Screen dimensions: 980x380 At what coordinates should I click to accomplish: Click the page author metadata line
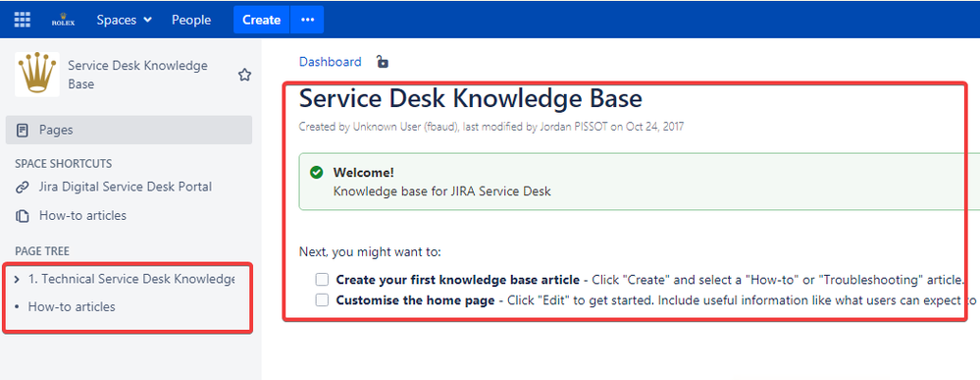491,127
